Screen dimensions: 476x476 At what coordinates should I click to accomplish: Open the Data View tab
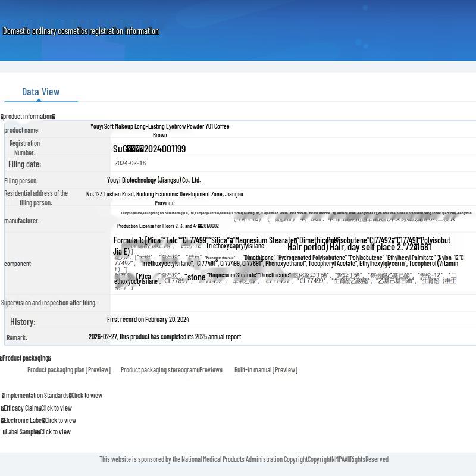40,92
